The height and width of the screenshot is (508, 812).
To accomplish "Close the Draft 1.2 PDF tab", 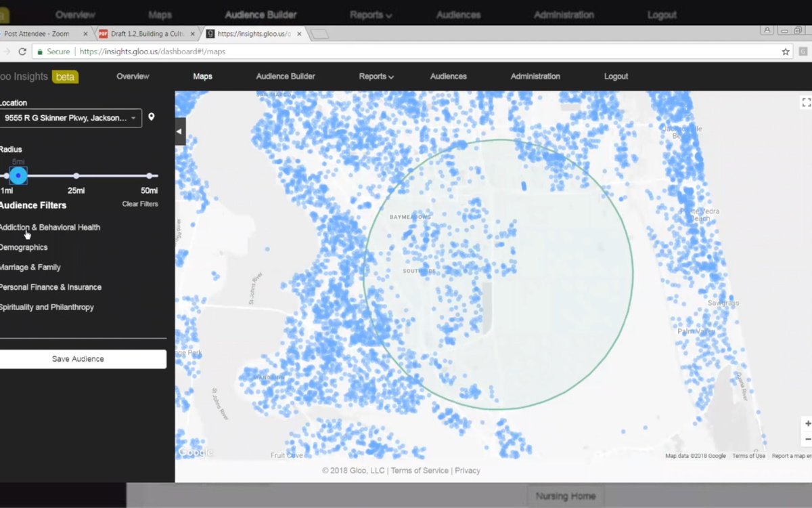I will click(x=193, y=33).
